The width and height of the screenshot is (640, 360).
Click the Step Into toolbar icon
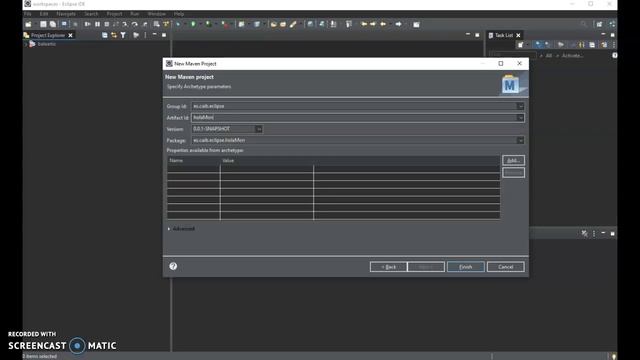(125, 24)
